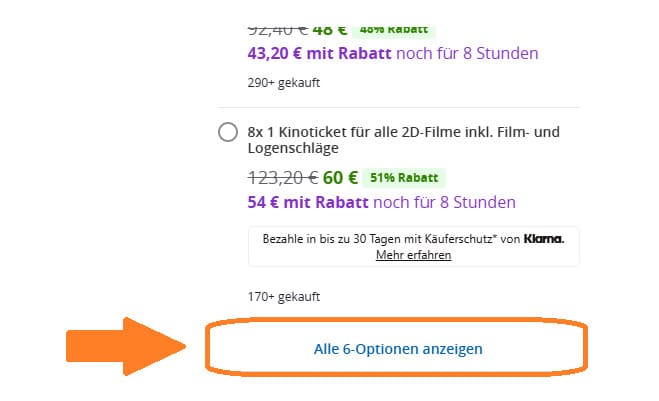Click the crossed-out '123,20 €' price
The width and height of the screenshot is (659, 401).
pyautogui.click(x=283, y=178)
